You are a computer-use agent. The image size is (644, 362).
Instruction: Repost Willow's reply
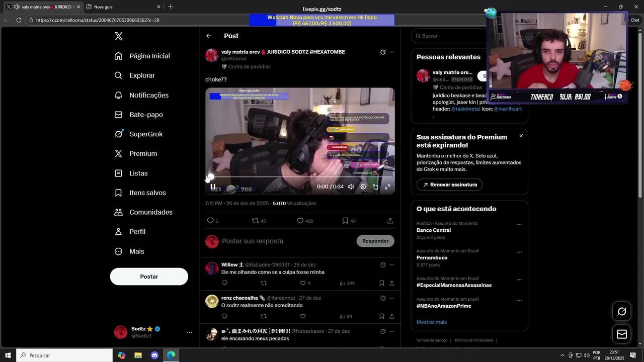coord(264,283)
